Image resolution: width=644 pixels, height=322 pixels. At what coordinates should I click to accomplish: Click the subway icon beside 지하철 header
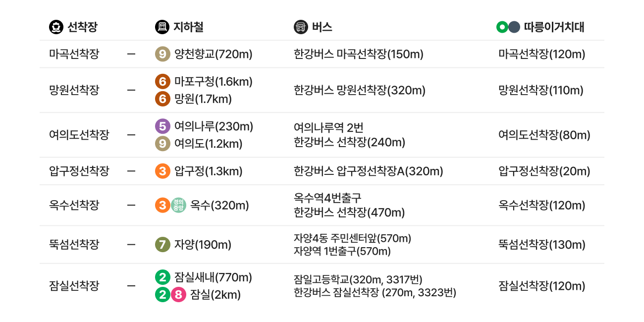coord(162,27)
